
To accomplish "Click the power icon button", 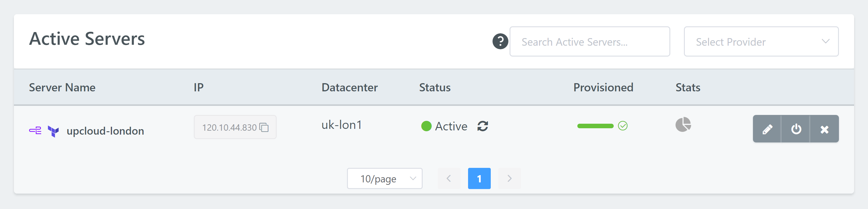I will click(796, 129).
